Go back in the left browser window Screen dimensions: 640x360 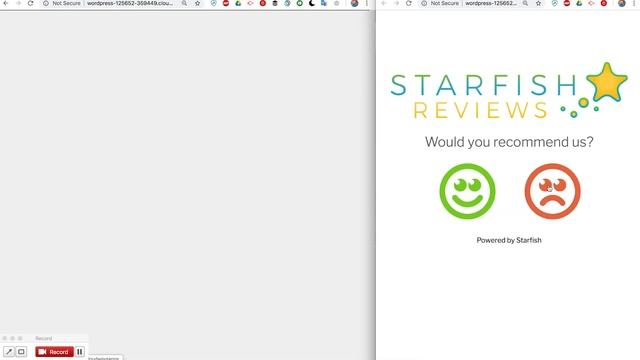pyautogui.click(x=6, y=3)
